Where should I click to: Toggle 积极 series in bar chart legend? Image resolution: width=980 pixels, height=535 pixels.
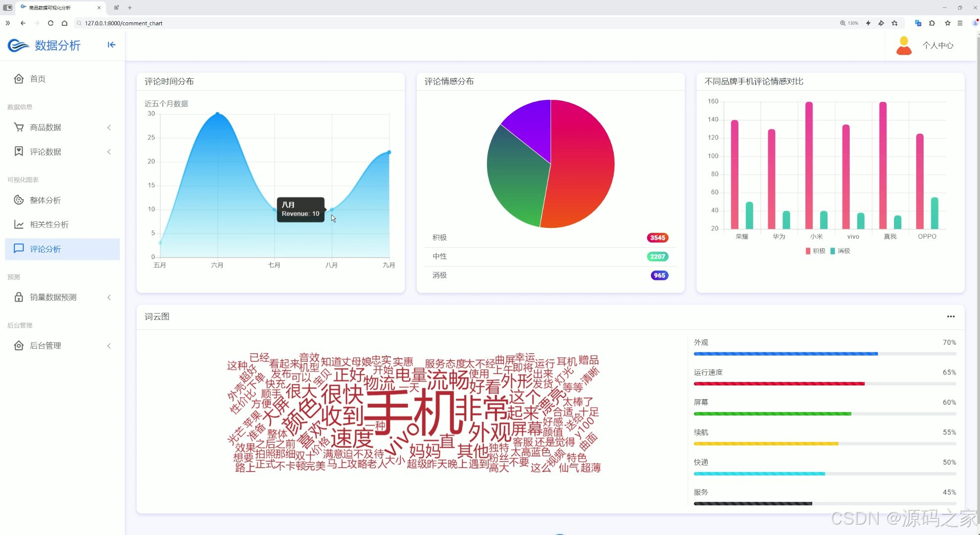(815, 251)
